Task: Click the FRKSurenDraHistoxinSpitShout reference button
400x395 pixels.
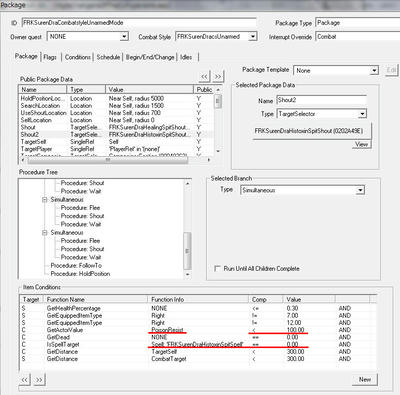Action: [x=311, y=131]
